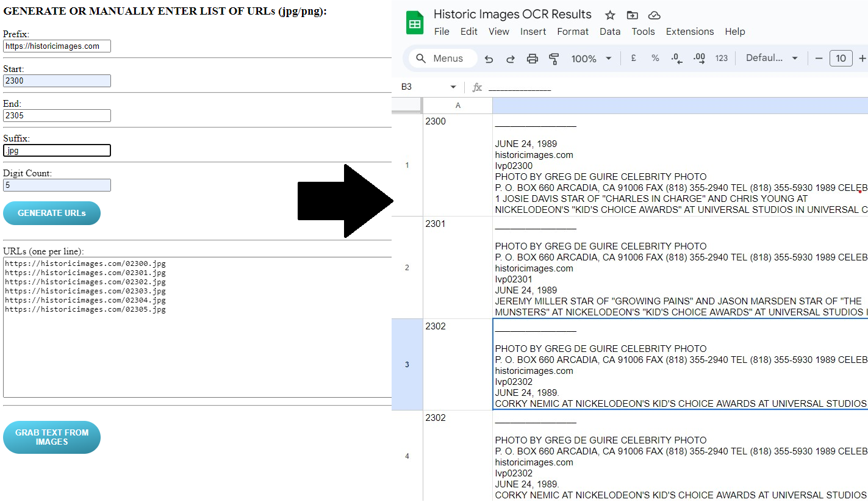
Task: Open the Tools menu
Action: (x=643, y=32)
